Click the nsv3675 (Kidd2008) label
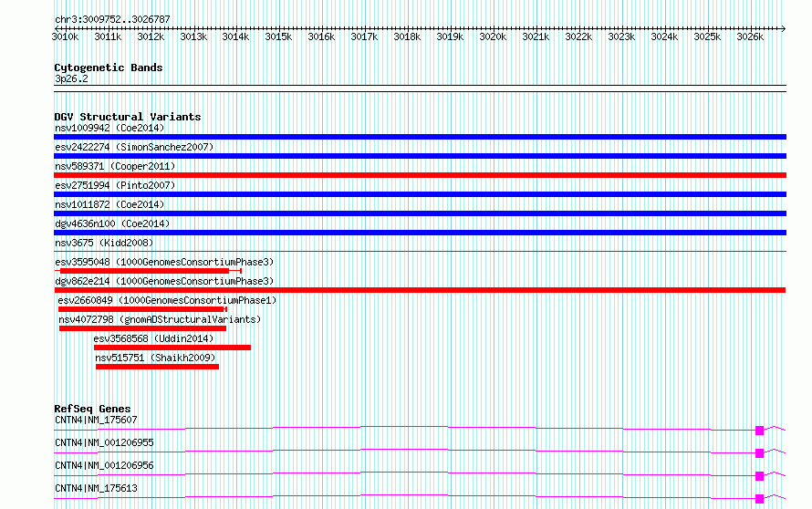This screenshot has width=812, height=509. click(104, 243)
